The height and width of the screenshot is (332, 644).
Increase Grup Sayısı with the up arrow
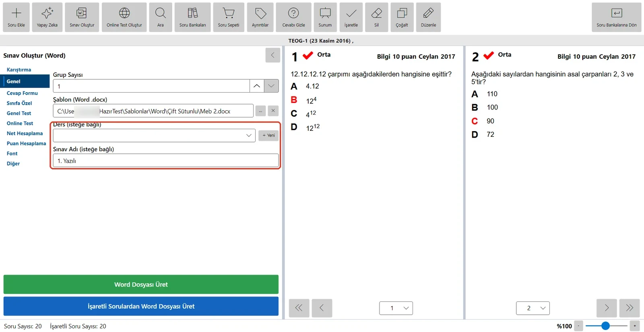pos(257,86)
